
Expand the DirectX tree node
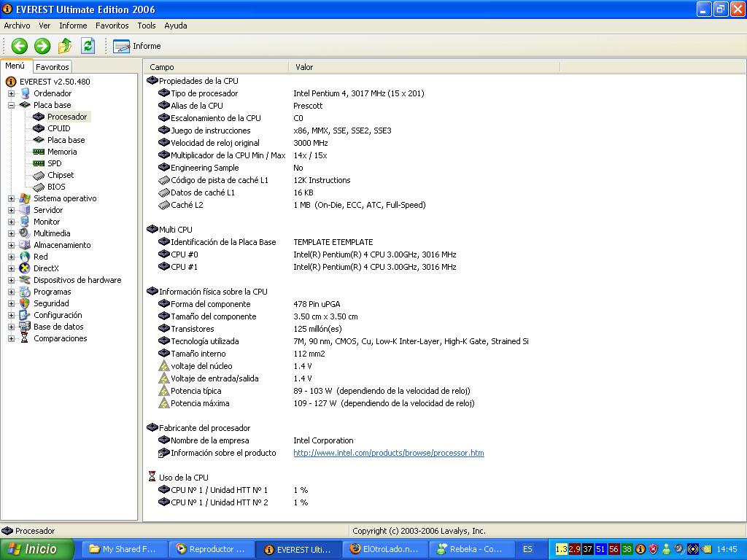point(12,268)
